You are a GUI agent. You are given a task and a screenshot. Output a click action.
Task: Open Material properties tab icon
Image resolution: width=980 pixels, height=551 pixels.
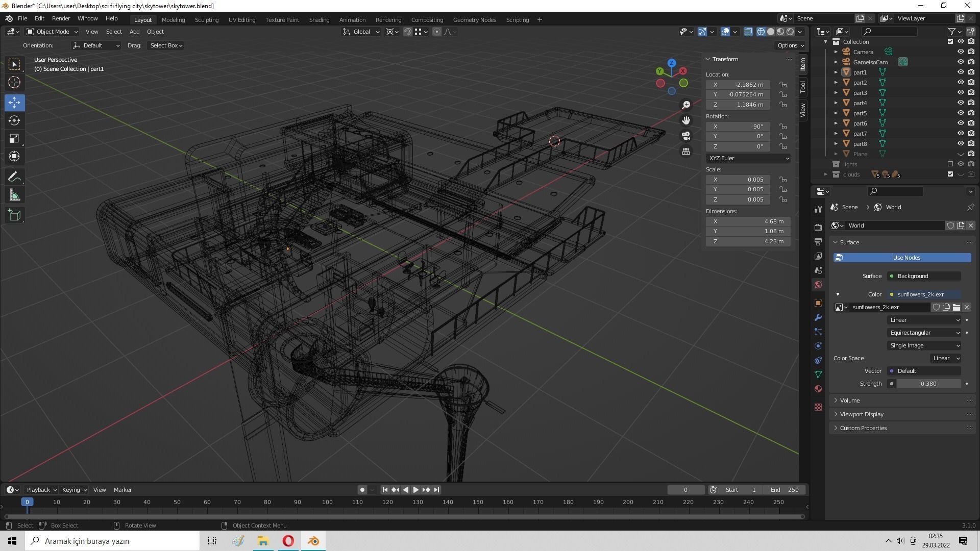pyautogui.click(x=818, y=389)
